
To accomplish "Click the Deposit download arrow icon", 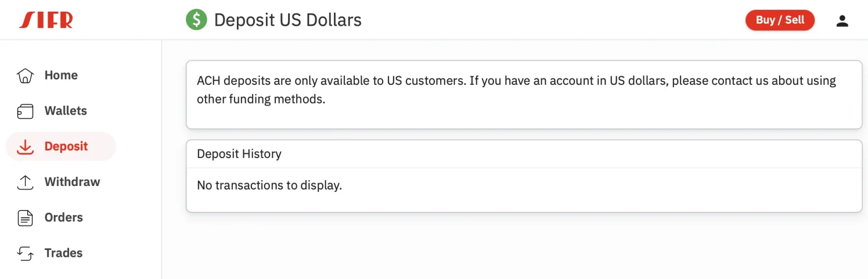I will (x=25, y=146).
